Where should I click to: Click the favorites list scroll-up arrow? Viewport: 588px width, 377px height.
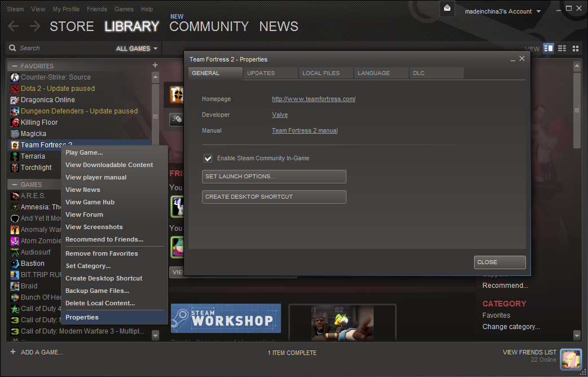155,78
